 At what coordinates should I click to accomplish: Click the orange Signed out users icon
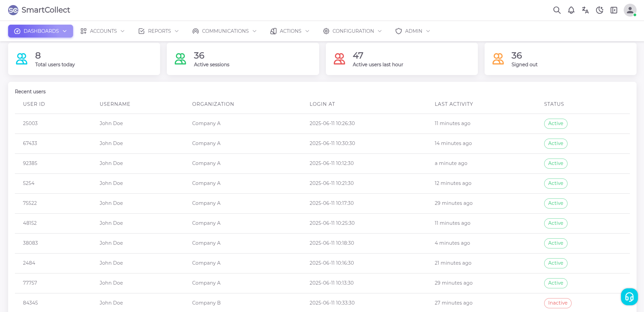point(498,59)
